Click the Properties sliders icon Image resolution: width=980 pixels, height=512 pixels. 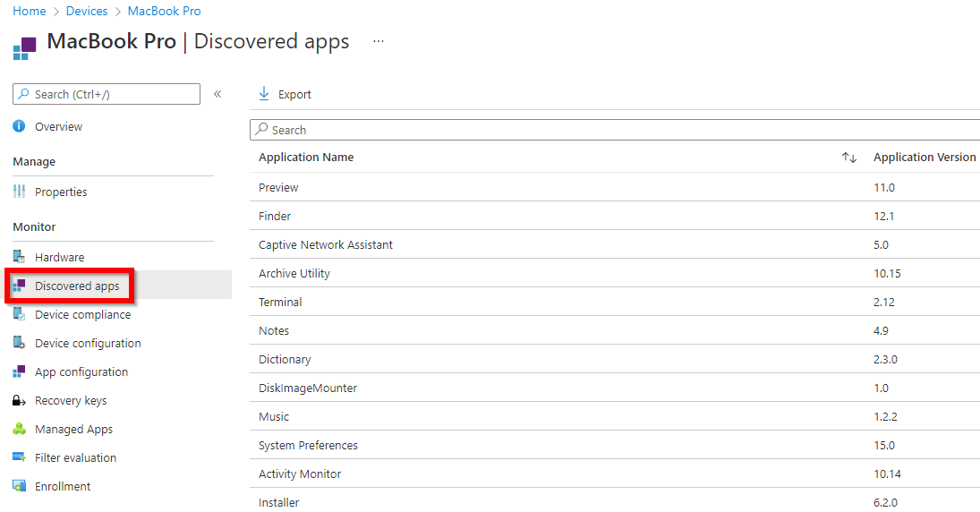tap(20, 192)
